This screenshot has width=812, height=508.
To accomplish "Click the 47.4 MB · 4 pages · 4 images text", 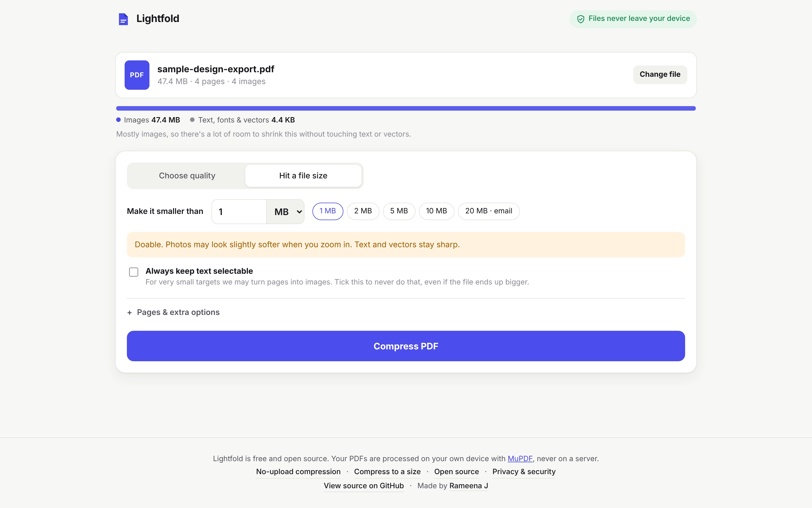I will tap(211, 82).
